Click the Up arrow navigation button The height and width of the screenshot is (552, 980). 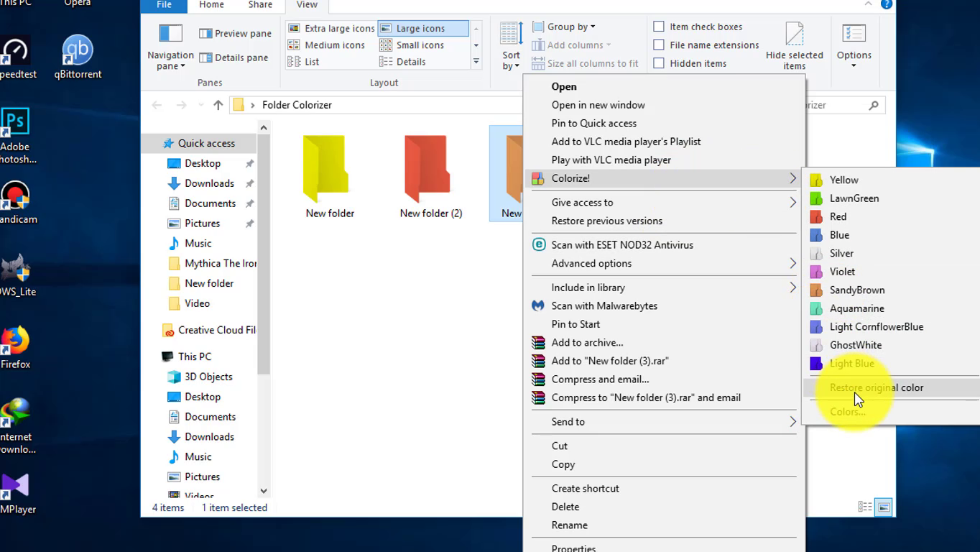(218, 105)
